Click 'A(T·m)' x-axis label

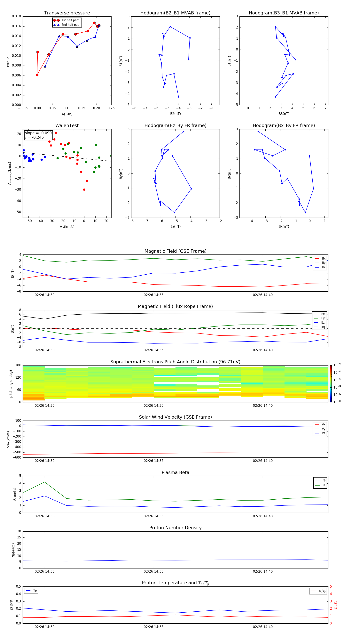point(67,114)
